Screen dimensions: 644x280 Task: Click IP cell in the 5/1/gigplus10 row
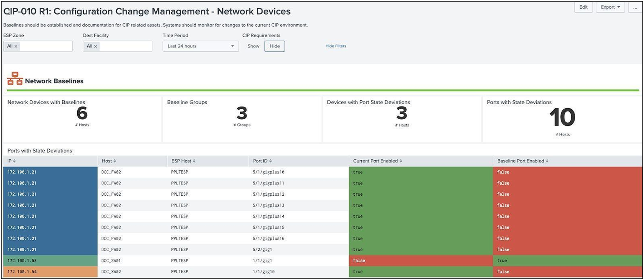[50, 172]
